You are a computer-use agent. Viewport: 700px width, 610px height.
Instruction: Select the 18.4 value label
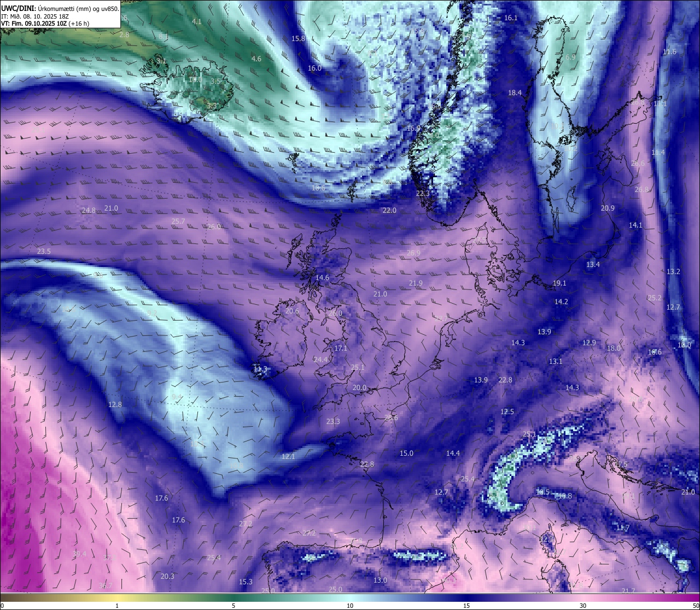point(515,93)
